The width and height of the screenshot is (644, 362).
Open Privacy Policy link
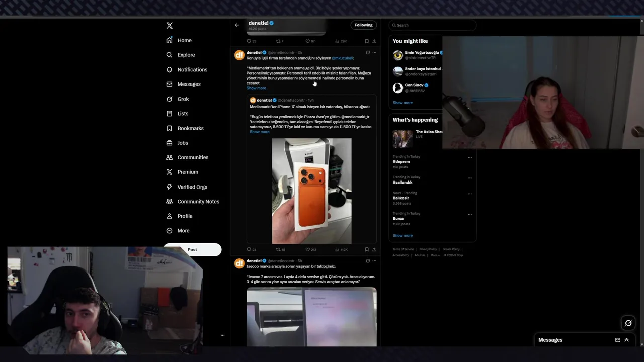[428, 249]
